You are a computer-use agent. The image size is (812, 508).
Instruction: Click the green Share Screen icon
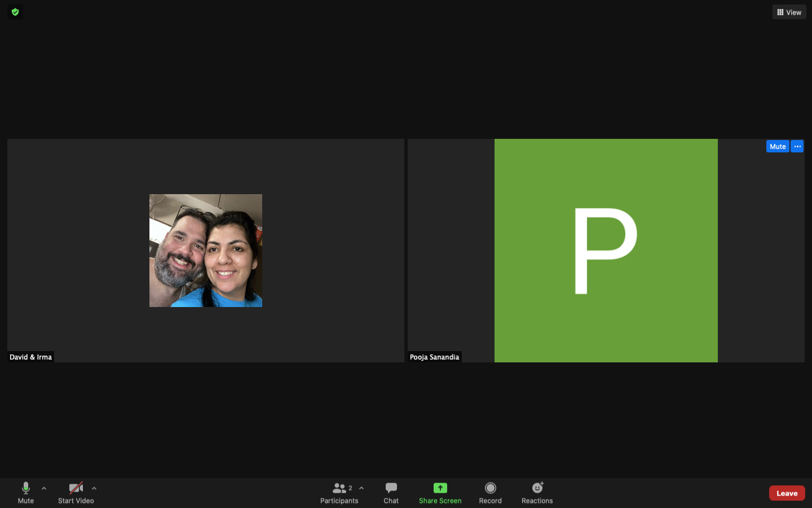pyautogui.click(x=440, y=488)
